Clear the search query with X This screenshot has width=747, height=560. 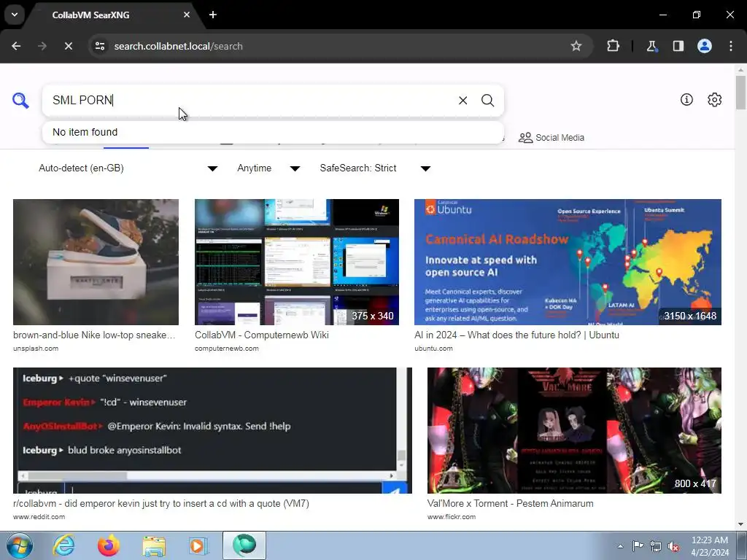[x=462, y=101]
